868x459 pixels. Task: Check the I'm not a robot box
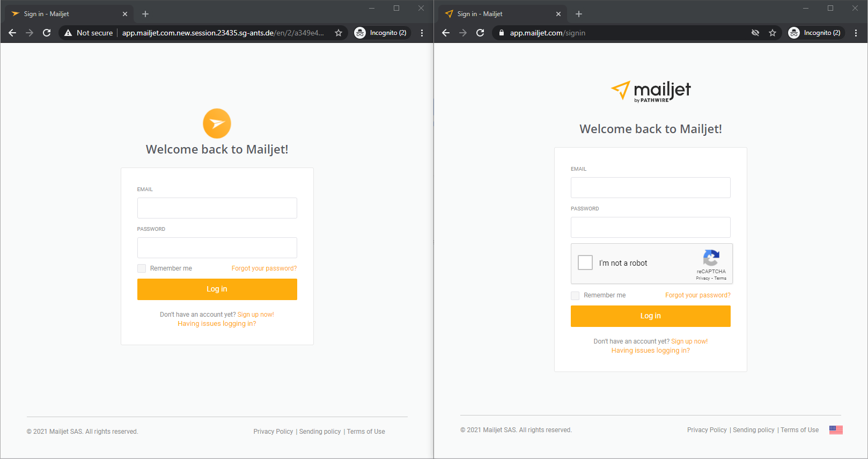(585, 263)
